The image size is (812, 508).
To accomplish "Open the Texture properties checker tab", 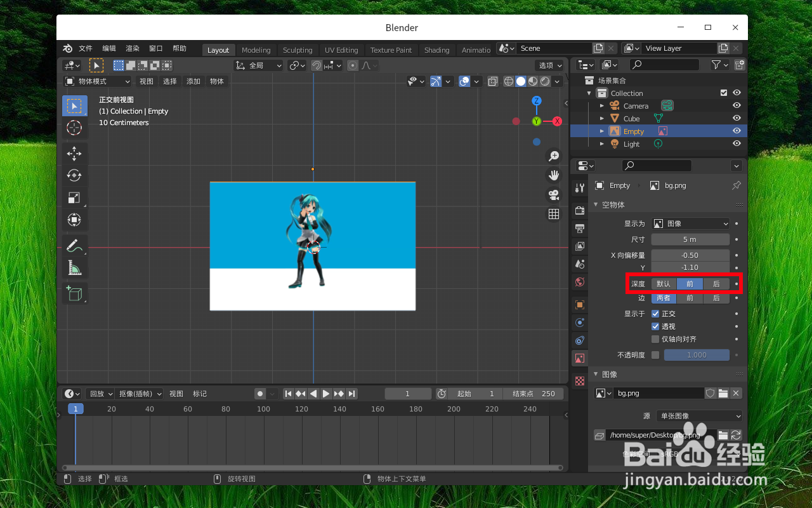I will [579, 381].
